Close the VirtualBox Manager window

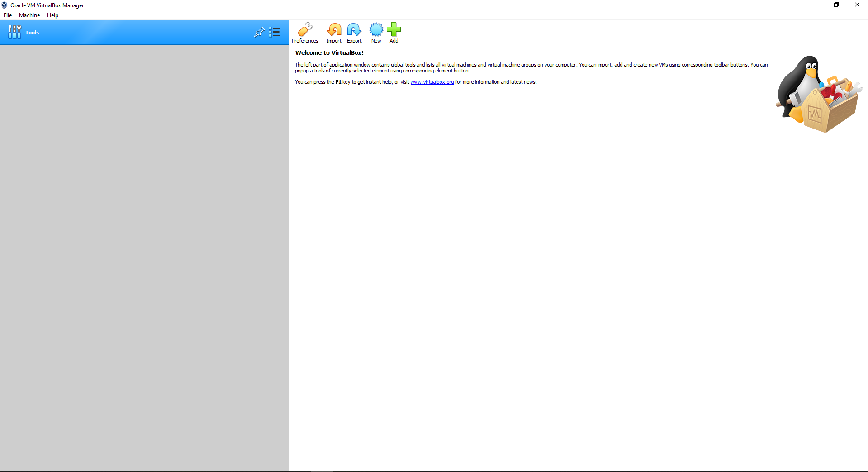pyautogui.click(x=857, y=5)
